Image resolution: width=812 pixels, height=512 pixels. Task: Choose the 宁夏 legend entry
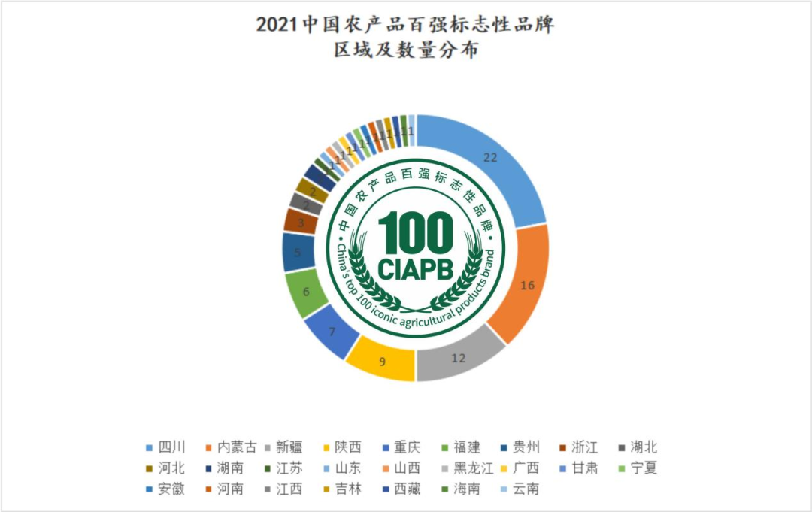pyautogui.click(x=636, y=468)
